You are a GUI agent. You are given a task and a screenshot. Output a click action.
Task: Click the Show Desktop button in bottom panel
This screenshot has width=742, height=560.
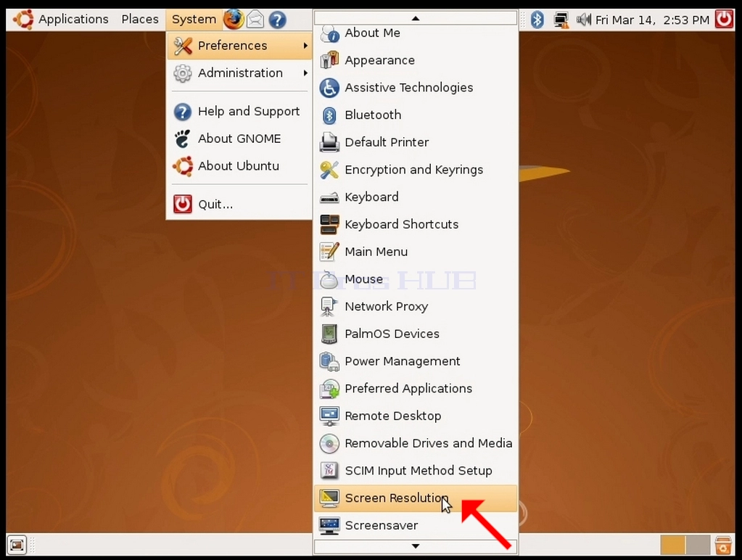(x=17, y=545)
